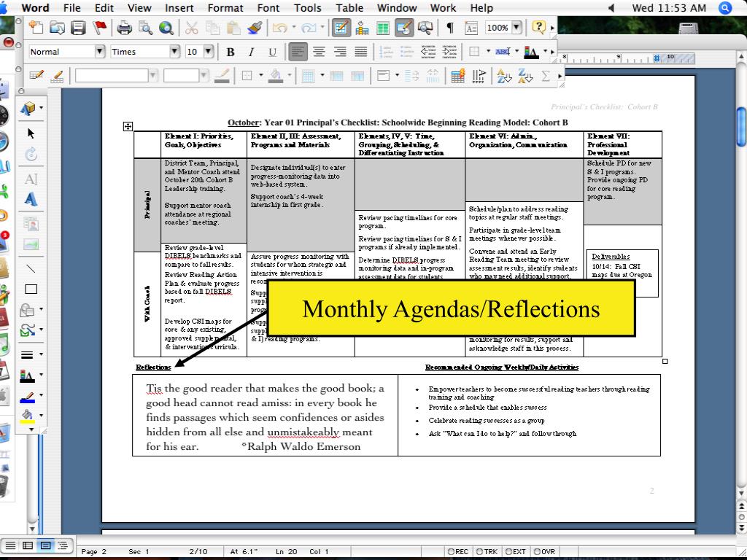The height and width of the screenshot is (560, 747).
Task: Click the AutoSum sigma icon
Action: [x=546, y=76]
